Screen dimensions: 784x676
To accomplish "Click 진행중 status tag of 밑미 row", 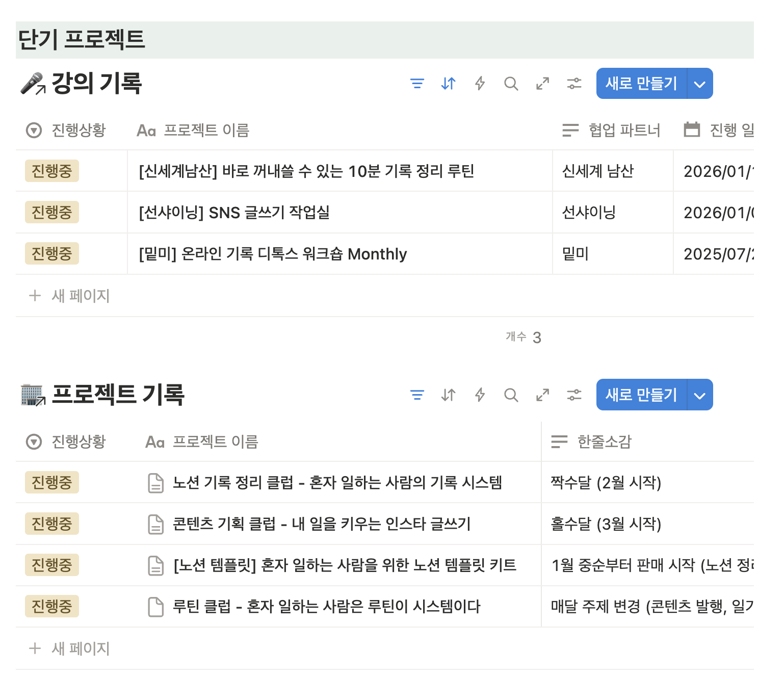I will point(52,253).
